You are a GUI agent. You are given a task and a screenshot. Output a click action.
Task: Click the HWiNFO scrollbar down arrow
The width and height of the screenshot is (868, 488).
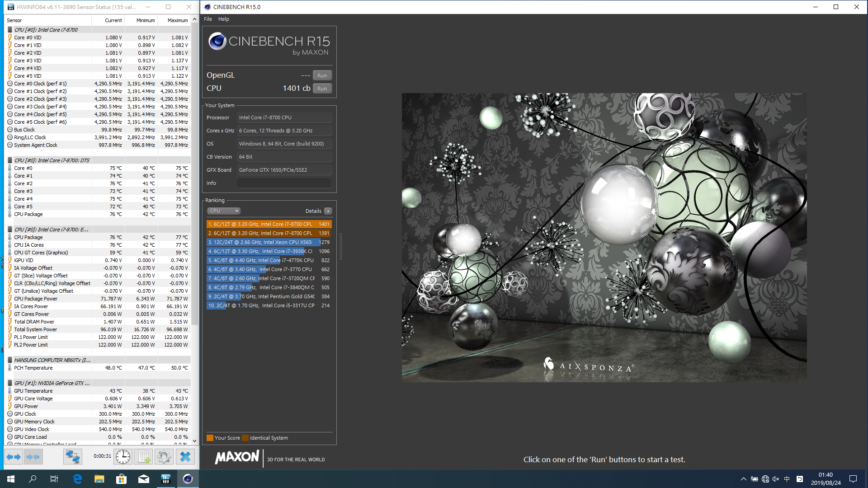pos(194,441)
